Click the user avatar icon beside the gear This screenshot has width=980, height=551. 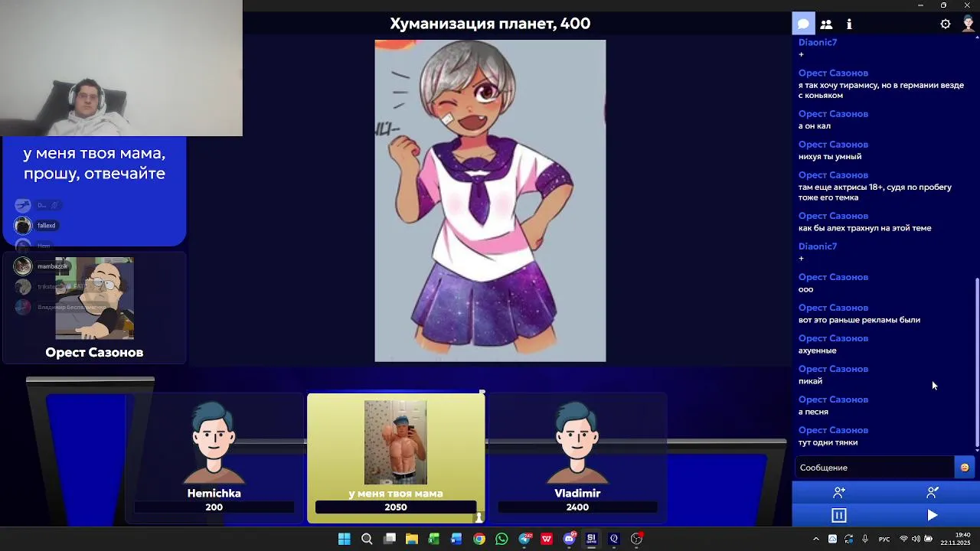(969, 24)
